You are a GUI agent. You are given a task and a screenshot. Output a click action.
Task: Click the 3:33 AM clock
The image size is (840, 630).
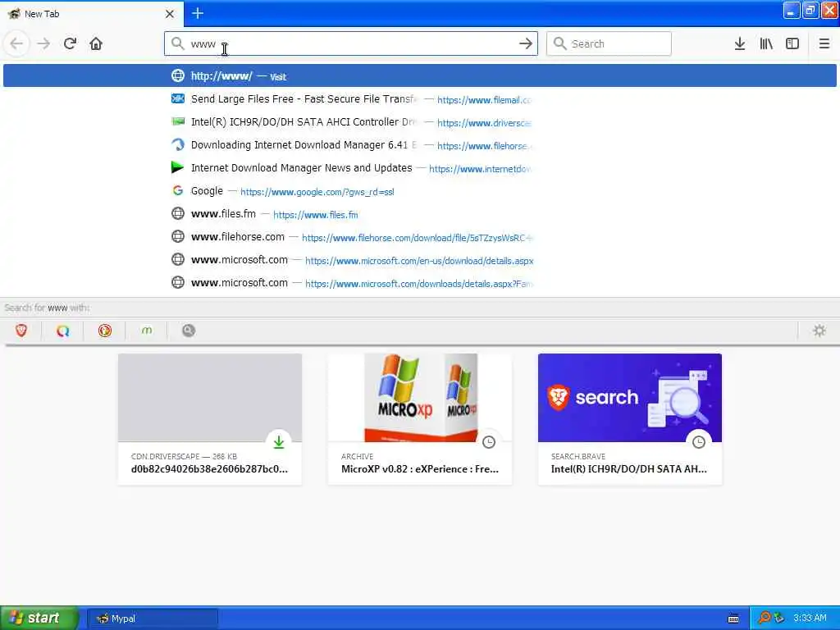point(810,619)
